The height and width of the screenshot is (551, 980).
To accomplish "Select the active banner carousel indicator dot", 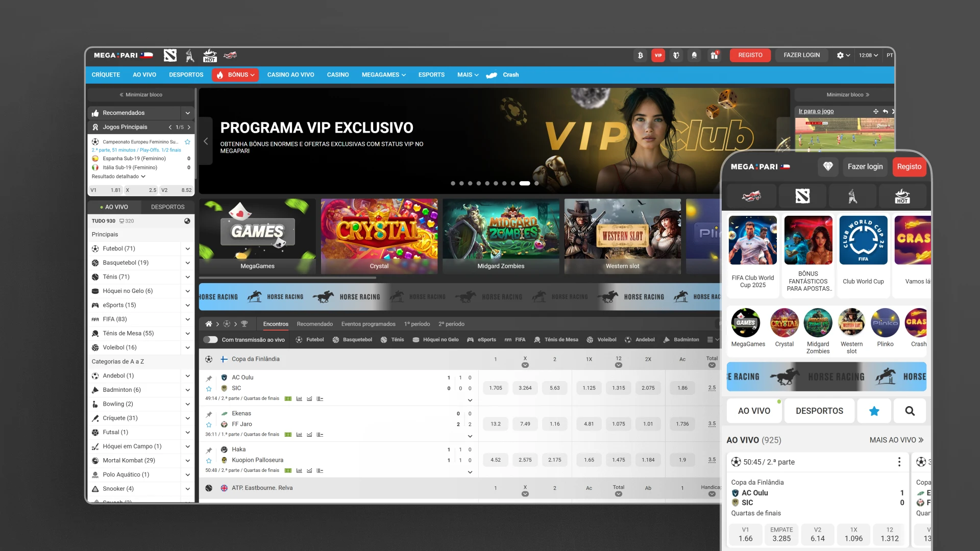I will pyautogui.click(x=525, y=183).
